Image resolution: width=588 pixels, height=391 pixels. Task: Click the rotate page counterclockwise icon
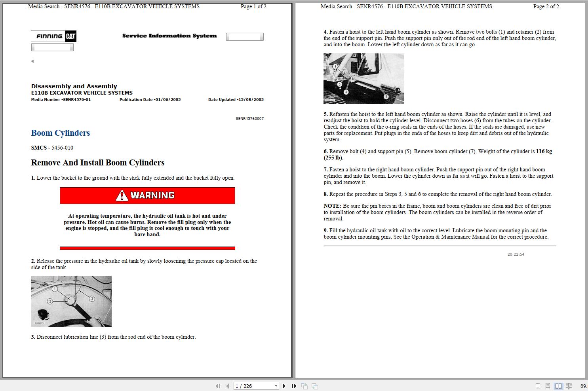tap(304, 386)
